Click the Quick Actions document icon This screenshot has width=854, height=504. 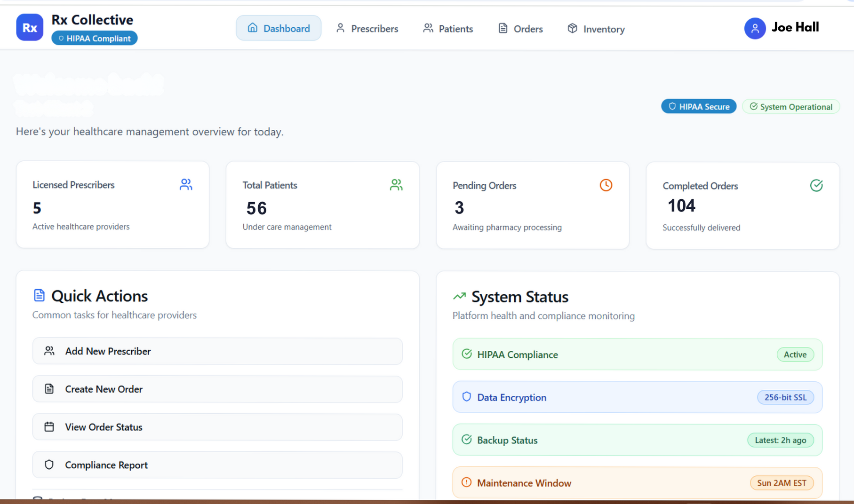pos(39,295)
